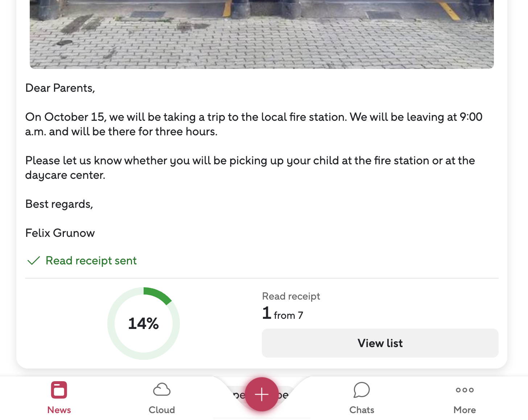
Task: Click the Felix Grunow signature
Action: pyautogui.click(x=60, y=233)
